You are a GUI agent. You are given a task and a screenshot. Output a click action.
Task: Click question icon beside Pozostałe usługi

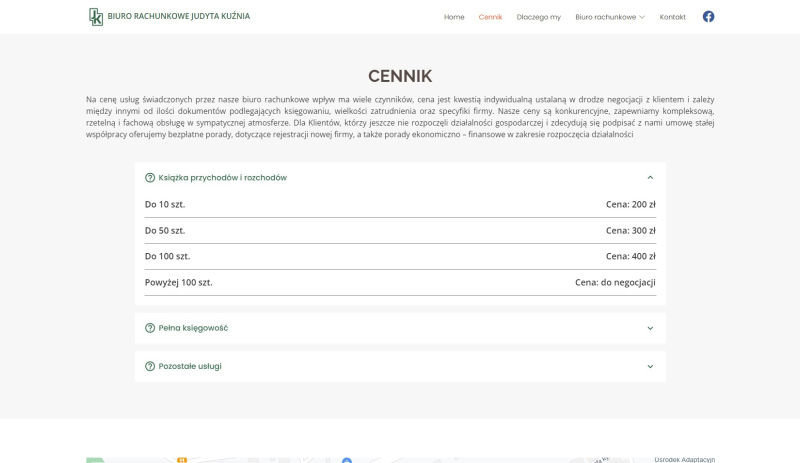pos(150,366)
